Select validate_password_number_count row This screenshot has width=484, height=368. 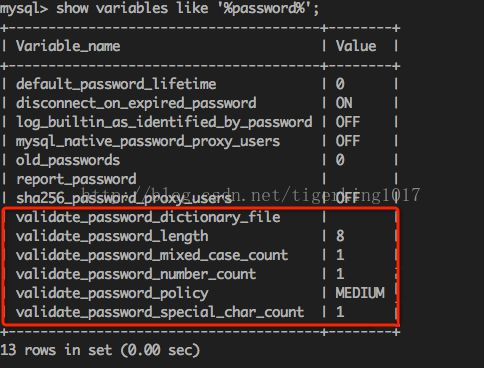(200, 274)
